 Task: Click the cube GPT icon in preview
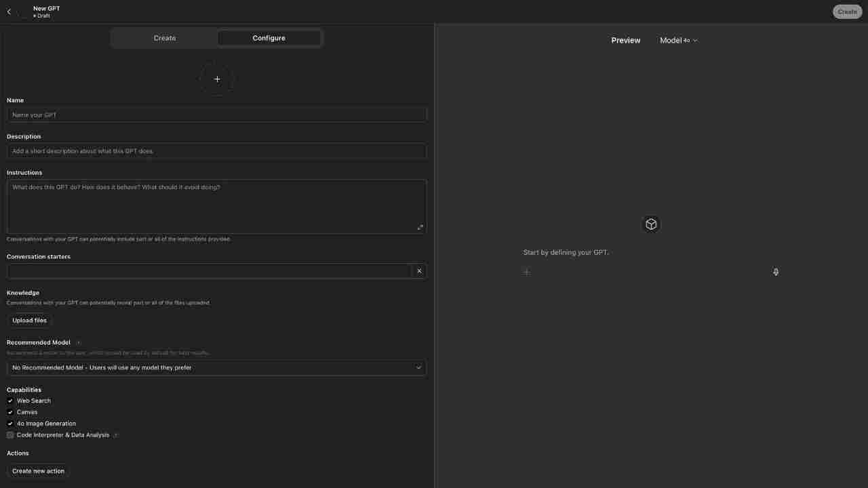tap(651, 224)
